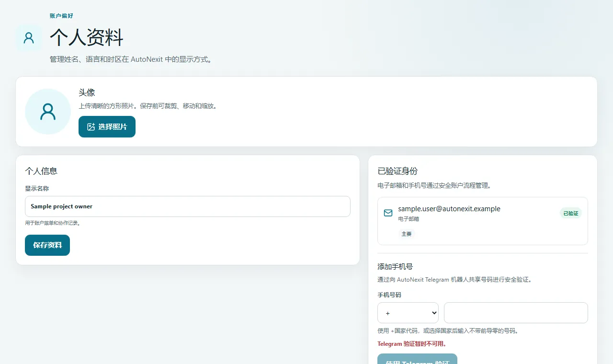Click the 使用 Telegram 验证 button
Screen dimensions: 613x364
(x=417, y=359)
